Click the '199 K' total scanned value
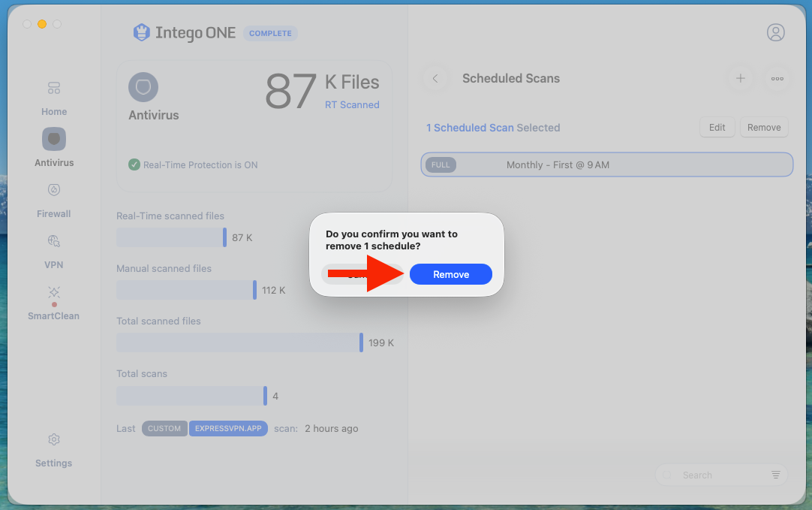The image size is (812, 510). pyautogui.click(x=381, y=343)
